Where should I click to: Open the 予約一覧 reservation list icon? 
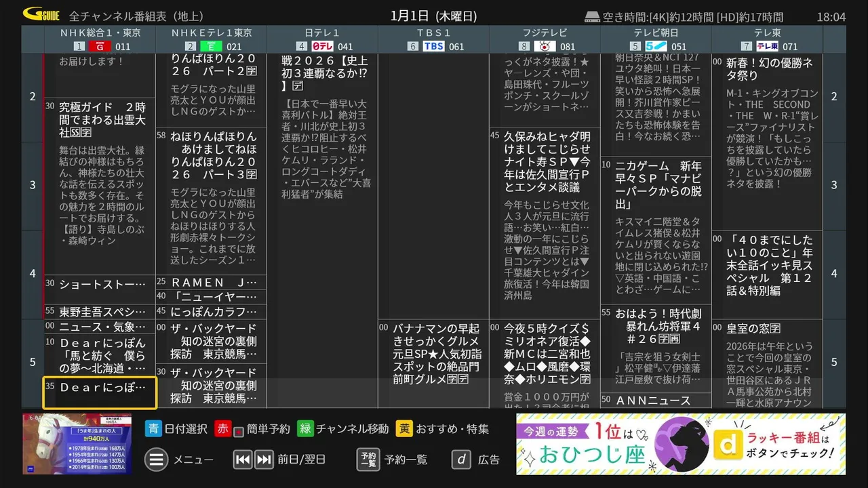click(x=368, y=460)
